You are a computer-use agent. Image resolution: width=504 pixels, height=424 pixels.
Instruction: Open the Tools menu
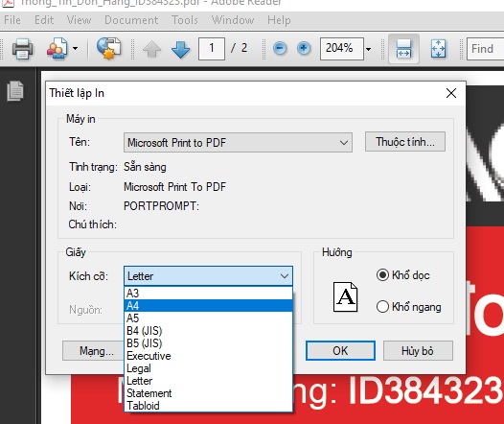(185, 20)
